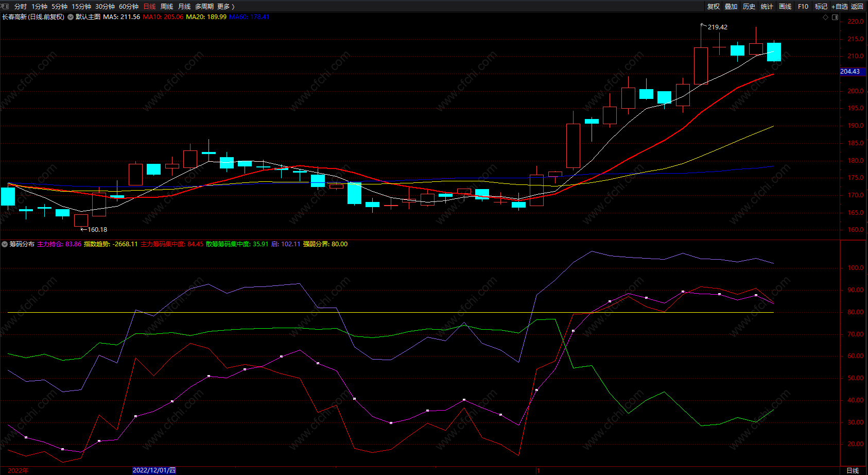Expand the 默认主图 indicator dropdown

[71, 17]
